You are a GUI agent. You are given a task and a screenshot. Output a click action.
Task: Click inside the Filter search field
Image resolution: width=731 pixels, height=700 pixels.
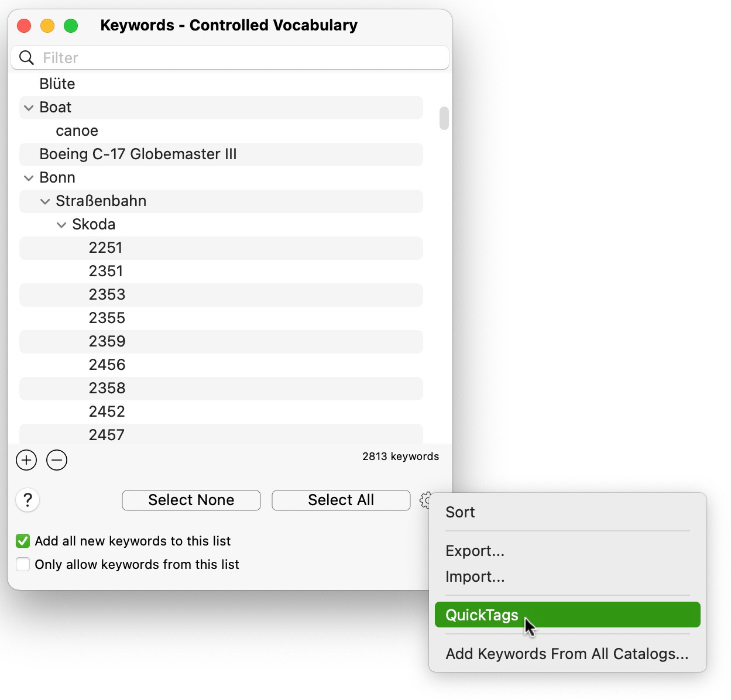[176, 57]
